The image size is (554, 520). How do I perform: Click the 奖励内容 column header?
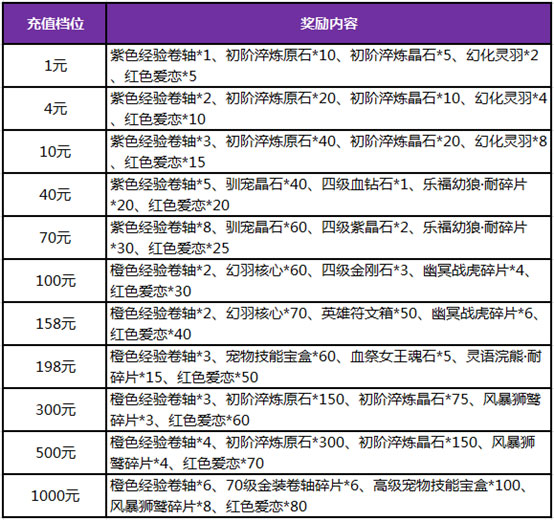click(x=329, y=24)
